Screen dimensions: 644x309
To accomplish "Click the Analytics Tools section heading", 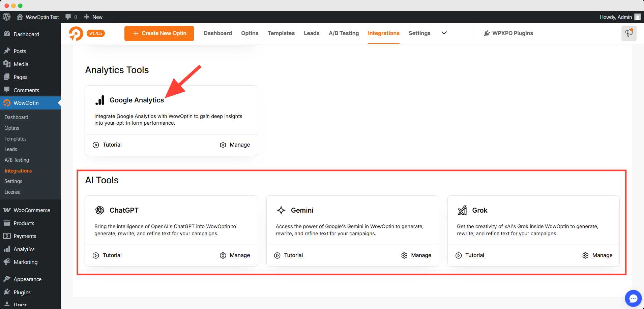I will (x=117, y=70).
